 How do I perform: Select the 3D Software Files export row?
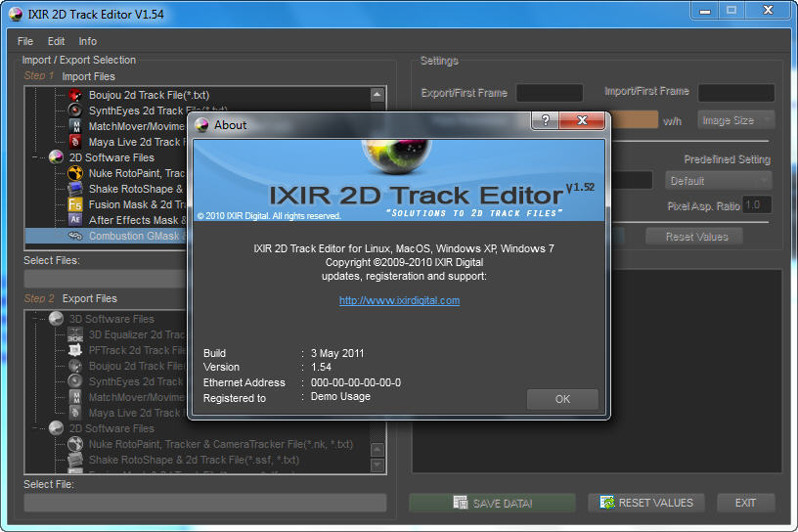pyautogui.click(x=111, y=319)
